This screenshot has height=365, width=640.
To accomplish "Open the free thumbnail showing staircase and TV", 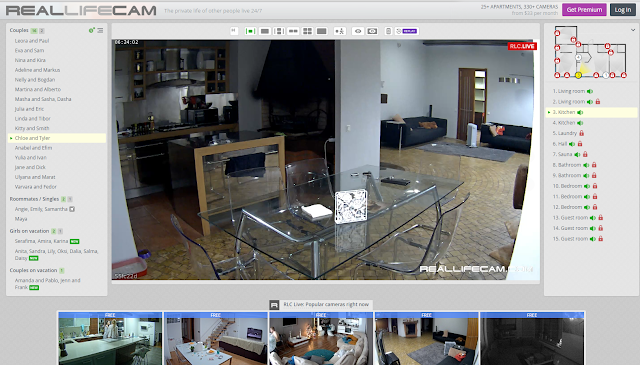I will tap(216, 338).
